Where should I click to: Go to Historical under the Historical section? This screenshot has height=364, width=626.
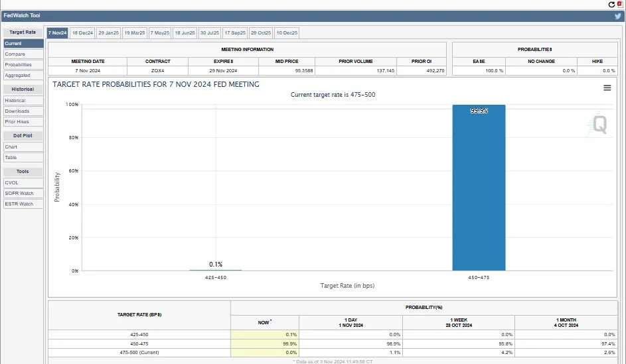pos(23,101)
